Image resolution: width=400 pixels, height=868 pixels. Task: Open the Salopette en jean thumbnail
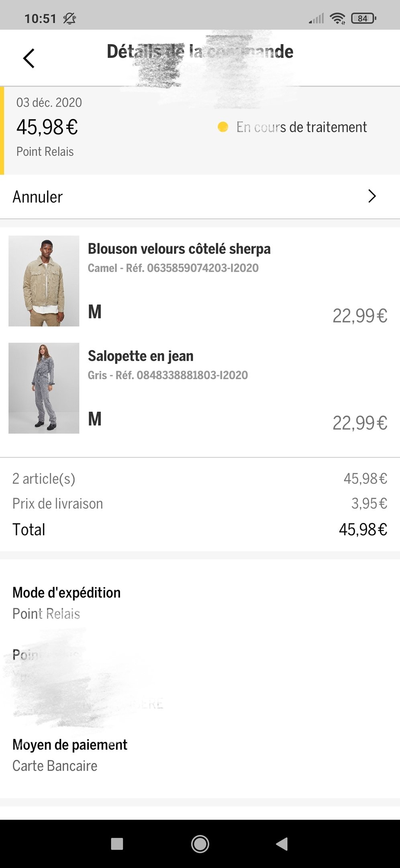coord(44,388)
